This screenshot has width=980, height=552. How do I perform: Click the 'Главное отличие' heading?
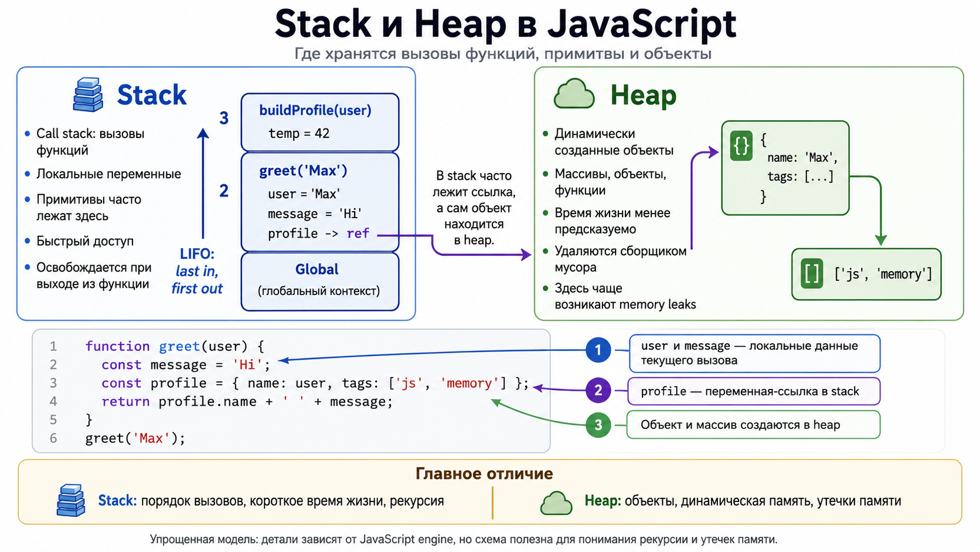coord(484,473)
